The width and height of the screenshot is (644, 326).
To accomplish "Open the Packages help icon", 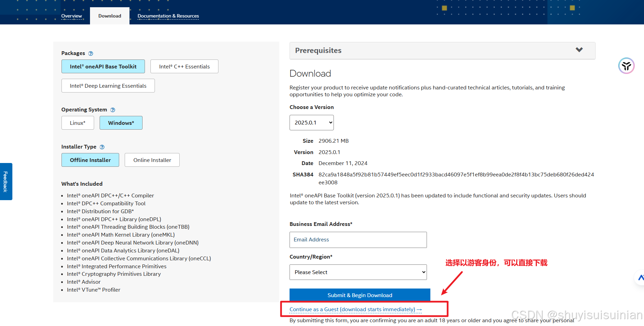I will point(91,53).
